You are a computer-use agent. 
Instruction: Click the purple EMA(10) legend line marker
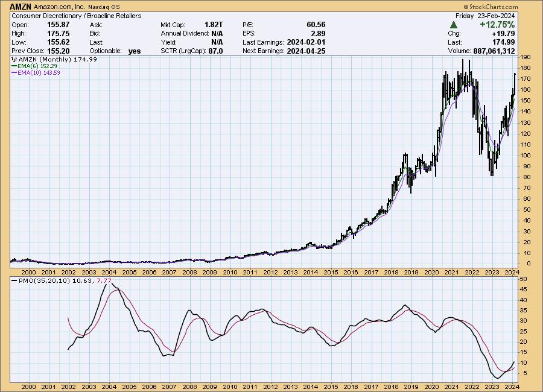(x=14, y=73)
